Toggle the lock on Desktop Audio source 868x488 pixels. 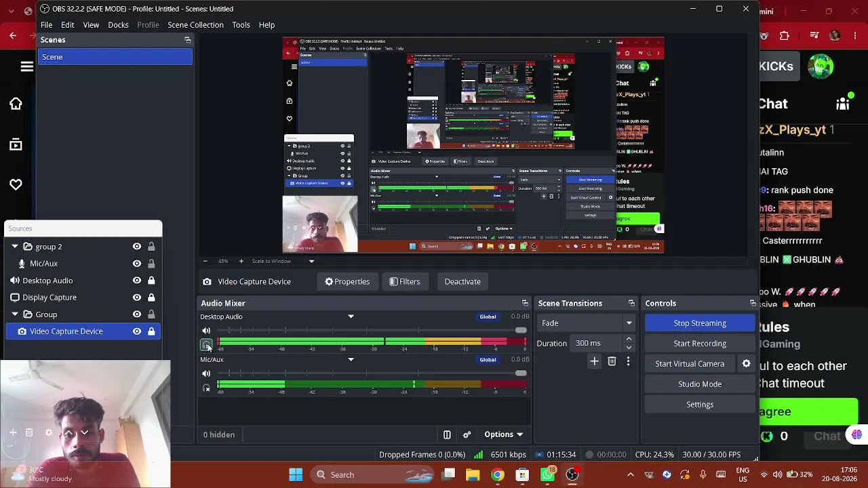[151, 281]
